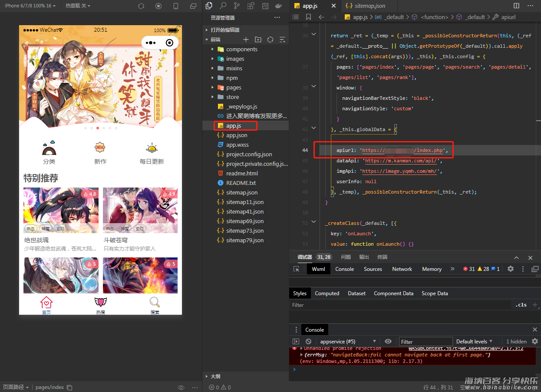Click the bookmark icon in the breadcrumb bar
This screenshot has width=541, height=392.
[x=308, y=17]
